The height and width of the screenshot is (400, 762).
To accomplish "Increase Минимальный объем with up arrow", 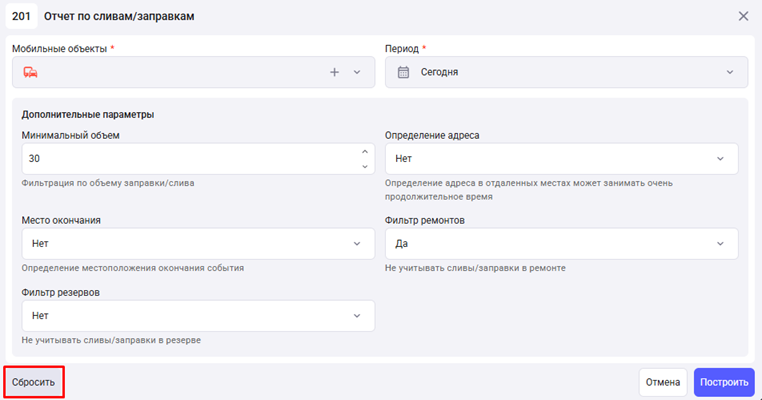I will click(x=364, y=152).
